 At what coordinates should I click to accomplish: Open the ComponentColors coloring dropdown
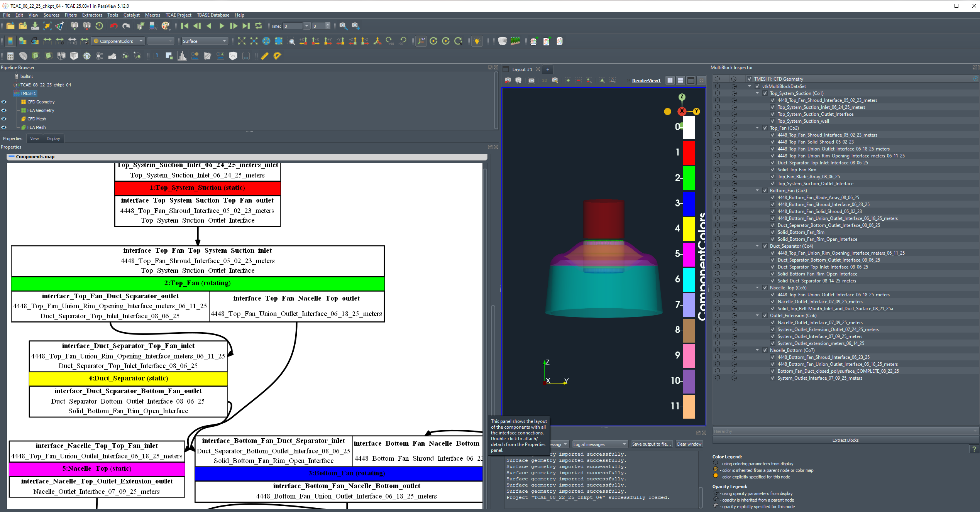point(118,41)
